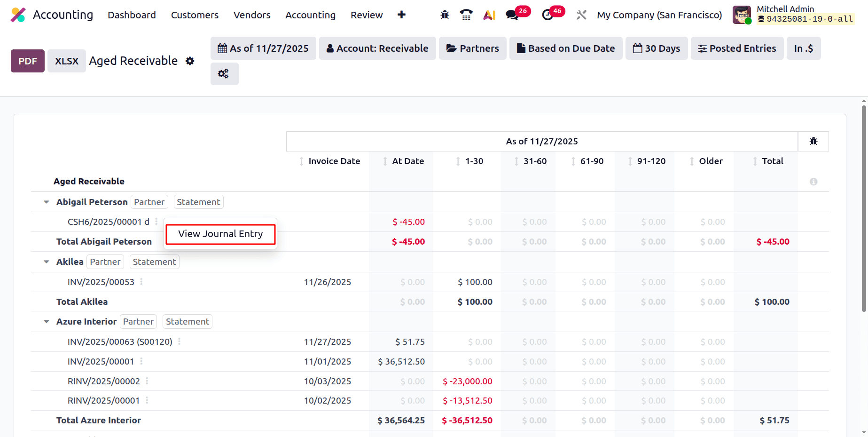Open options menu for INV/2025/00001 line
The height and width of the screenshot is (437, 868).
tap(141, 361)
